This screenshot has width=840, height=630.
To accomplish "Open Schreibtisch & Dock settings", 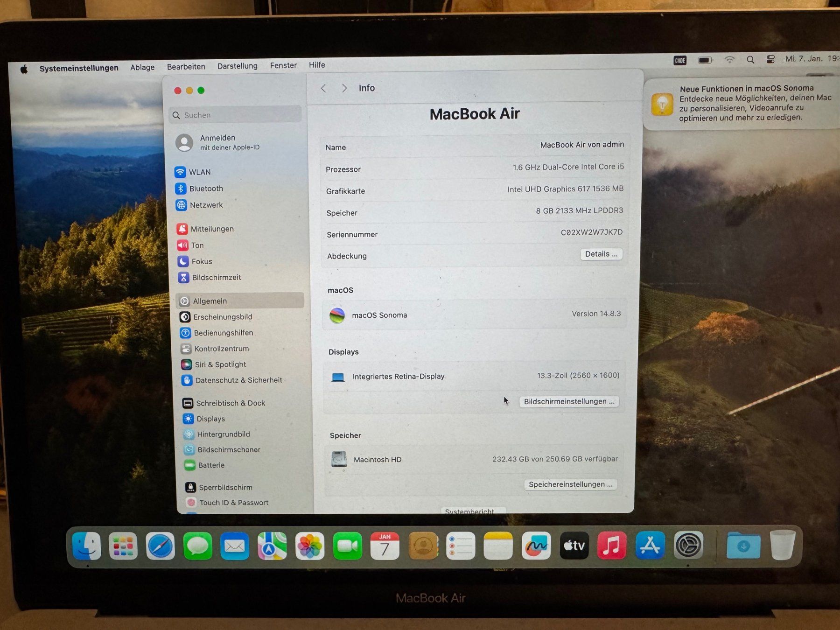I will tap(224, 403).
